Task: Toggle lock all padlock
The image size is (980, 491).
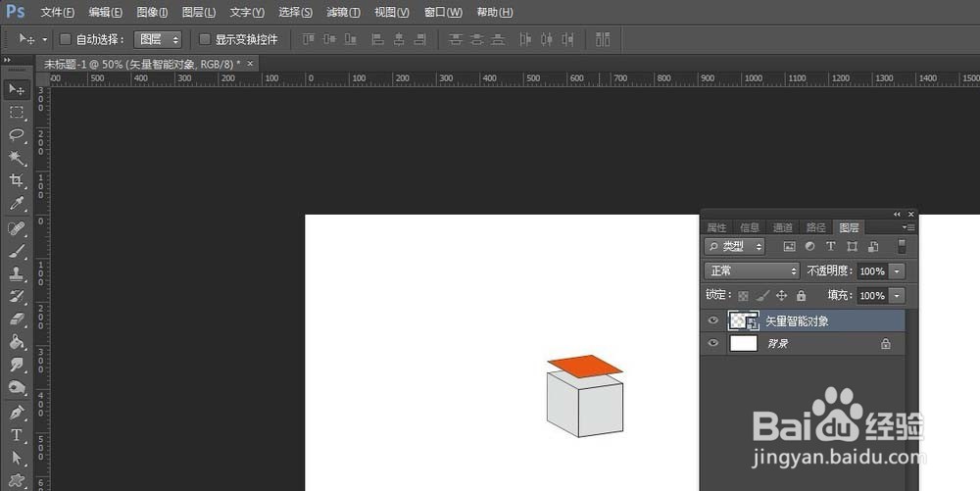Action: tap(802, 295)
